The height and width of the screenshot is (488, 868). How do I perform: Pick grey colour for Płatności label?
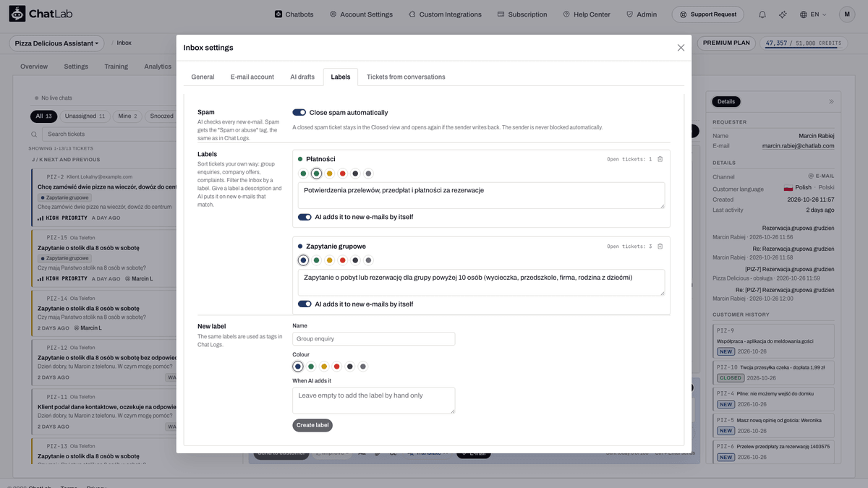(368, 174)
